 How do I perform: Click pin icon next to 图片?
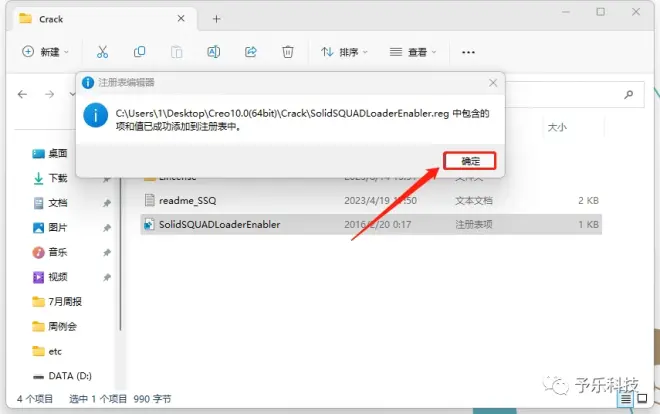tap(107, 228)
